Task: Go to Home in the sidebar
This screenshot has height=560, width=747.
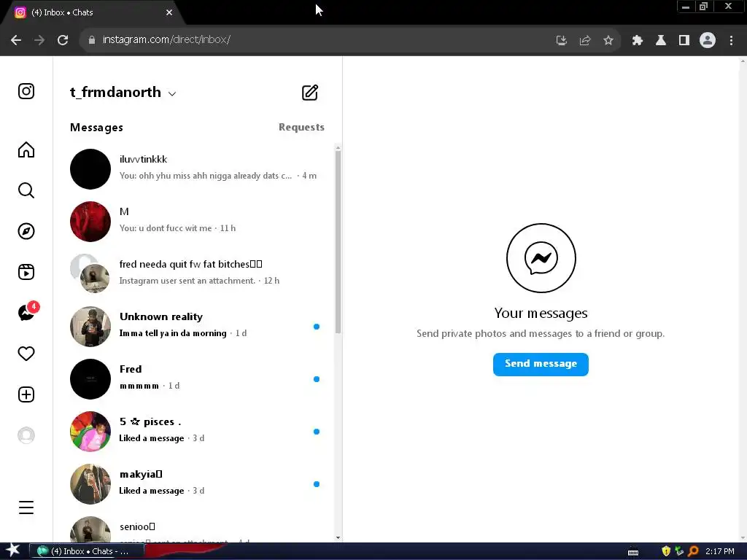Action: [x=26, y=149]
